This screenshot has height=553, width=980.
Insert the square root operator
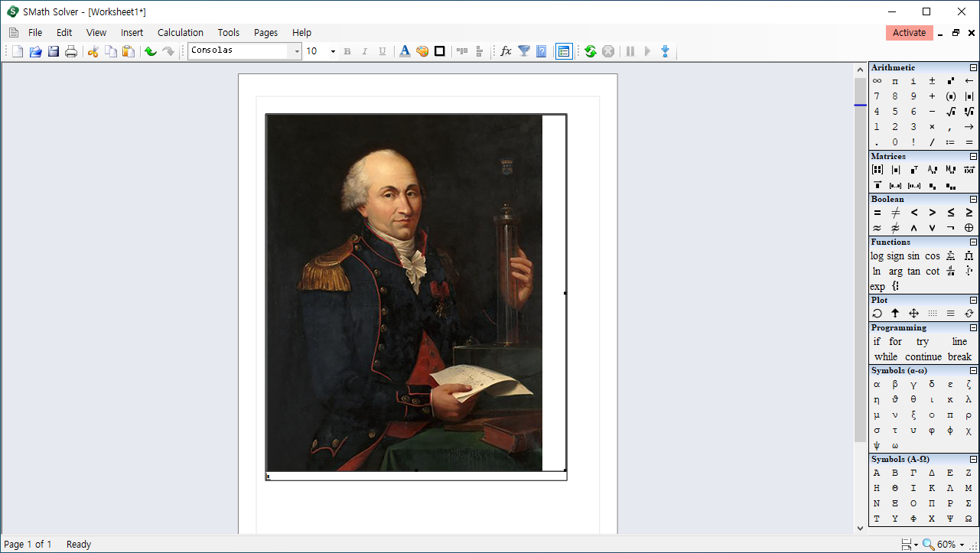tap(951, 112)
